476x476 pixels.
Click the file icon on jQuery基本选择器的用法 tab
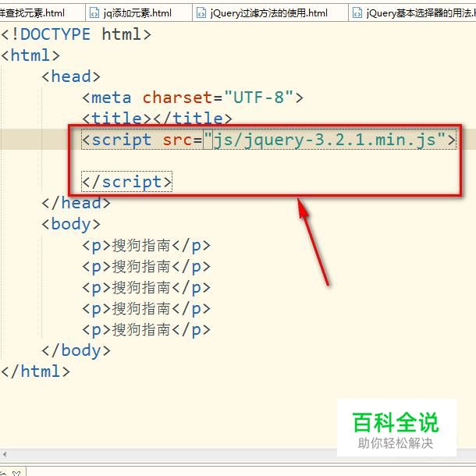pos(357,13)
